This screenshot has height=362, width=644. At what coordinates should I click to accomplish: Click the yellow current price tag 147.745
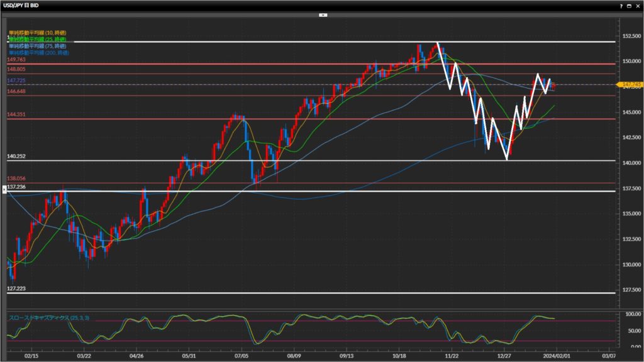629,84
